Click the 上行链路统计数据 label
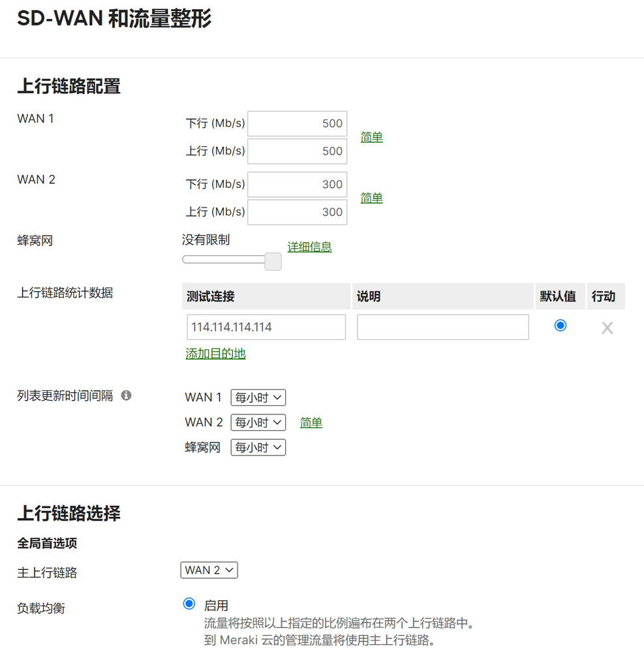Screen dimensions: 644x652 click(x=65, y=293)
